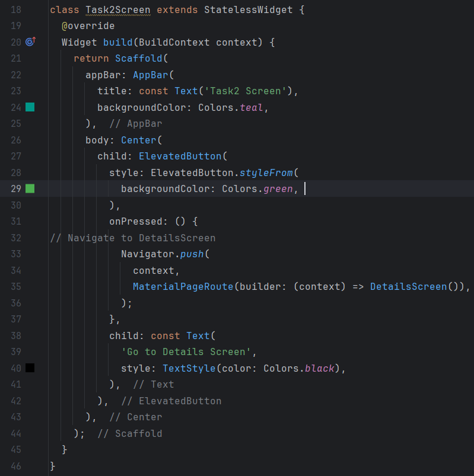474x476 pixels.
Task: Click Colors.green on line 29
Action: point(257,189)
